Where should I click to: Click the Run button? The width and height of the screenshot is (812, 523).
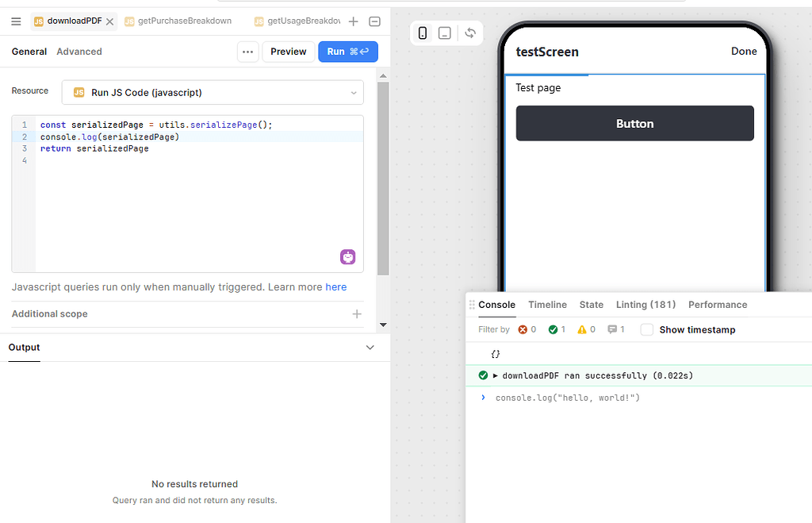pyautogui.click(x=347, y=51)
